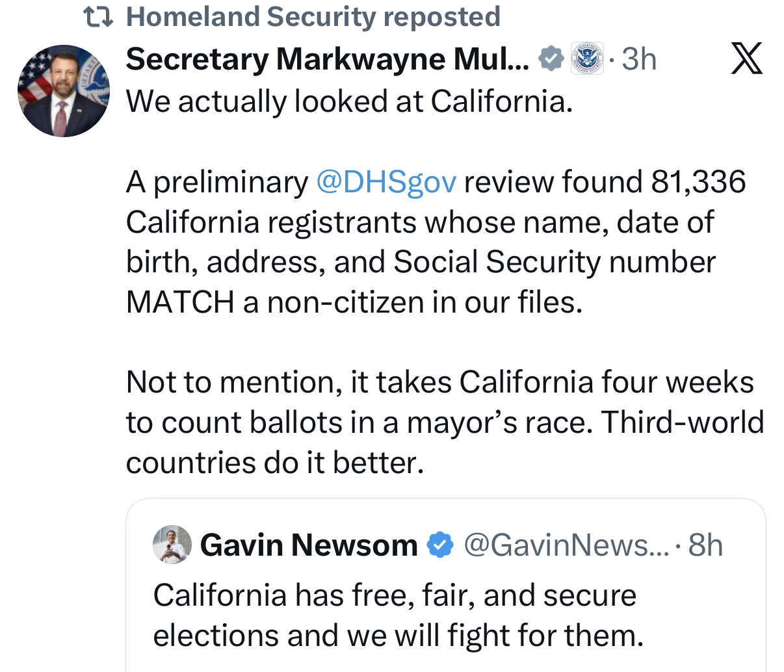Click the DHS seal affiliation badge

pos(586,58)
